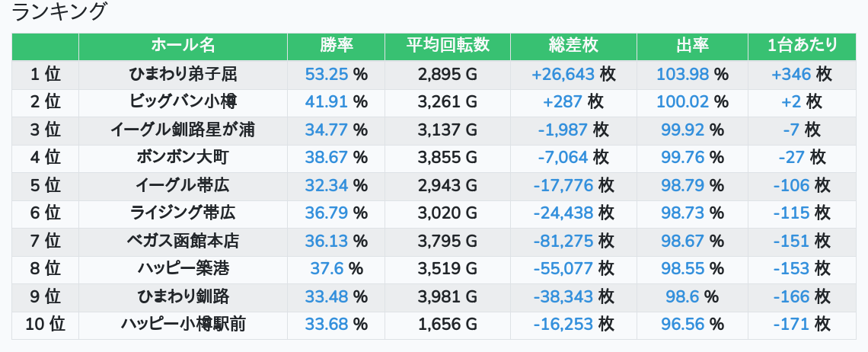Click the 38.67 win rate of ボンボン大町

[x=327, y=158]
